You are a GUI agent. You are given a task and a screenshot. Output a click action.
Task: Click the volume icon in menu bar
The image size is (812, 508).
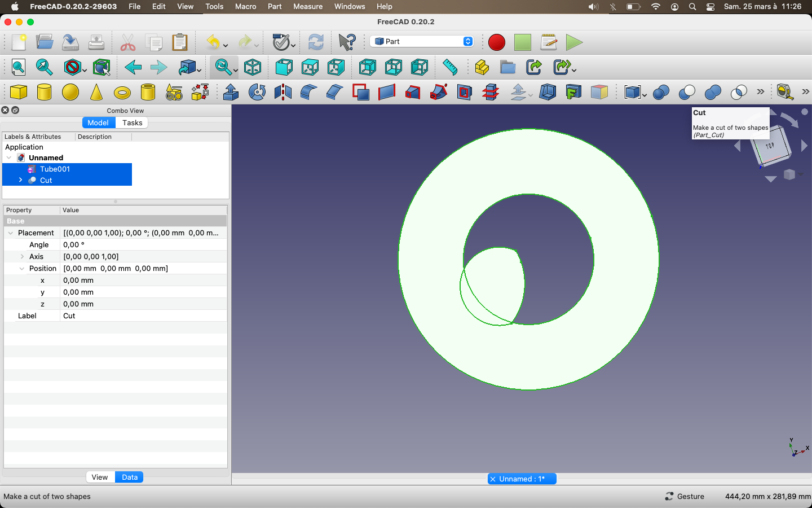coord(593,7)
